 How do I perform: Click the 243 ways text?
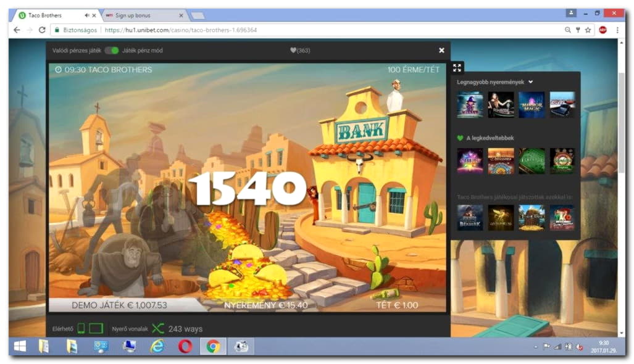pyautogui.click(x=185, y=329)
